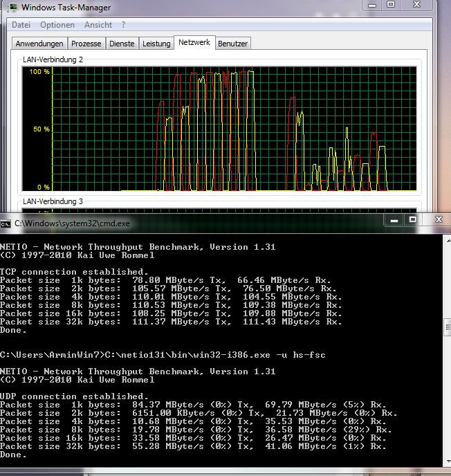
Task: Minimize the cmd.exe window
Action: click(394, 220)
